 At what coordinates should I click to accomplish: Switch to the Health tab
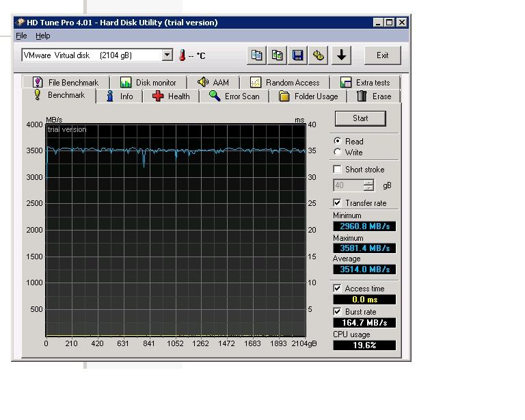171,96
